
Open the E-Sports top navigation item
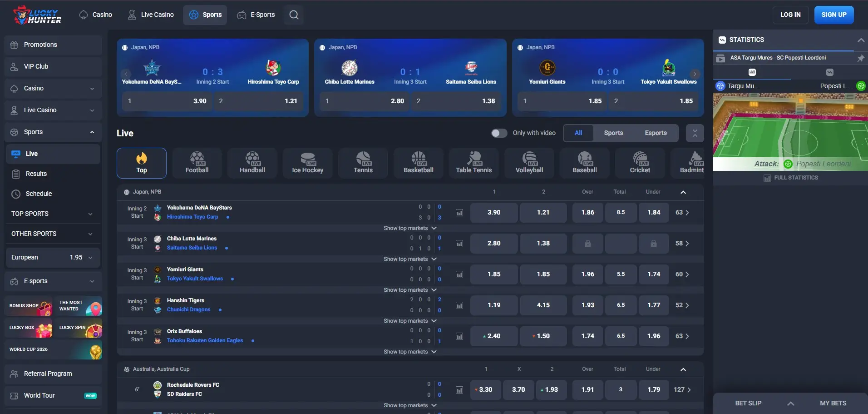pyautogui.click(x=256, y=15)
